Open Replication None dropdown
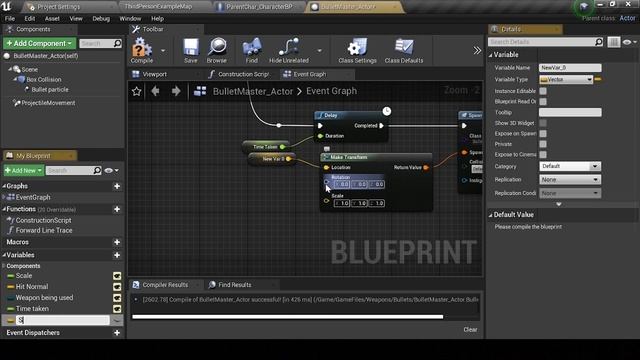The height and width of the screenshot is (360, 640). 570,180
